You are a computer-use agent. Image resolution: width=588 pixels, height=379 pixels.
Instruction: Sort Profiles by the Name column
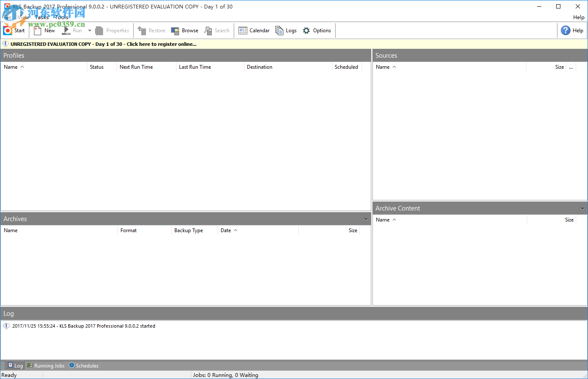44,67
